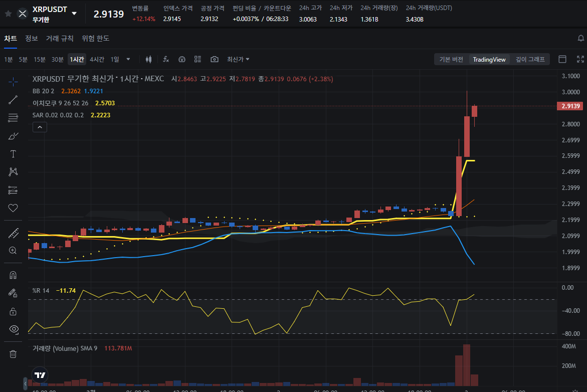Switch to the 차트 tab
Viewport: 587px width, 392px height.
coord(11,39)
